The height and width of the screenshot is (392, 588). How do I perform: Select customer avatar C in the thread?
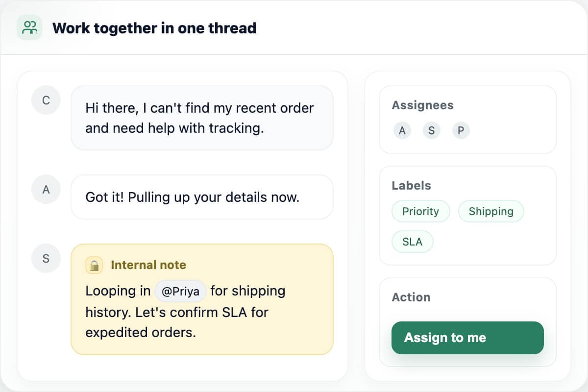pyautogui.click(x=46, y=100)
